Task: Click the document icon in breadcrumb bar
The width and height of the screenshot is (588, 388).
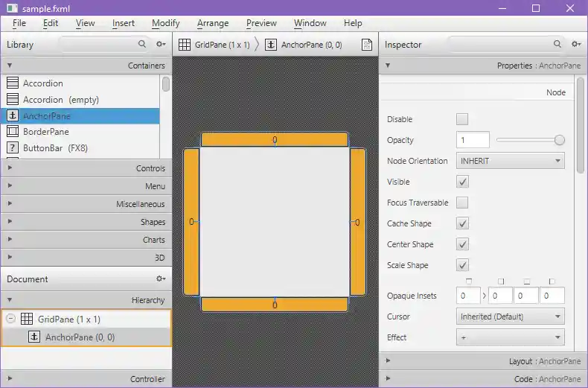Action: (x=367, y=45)
